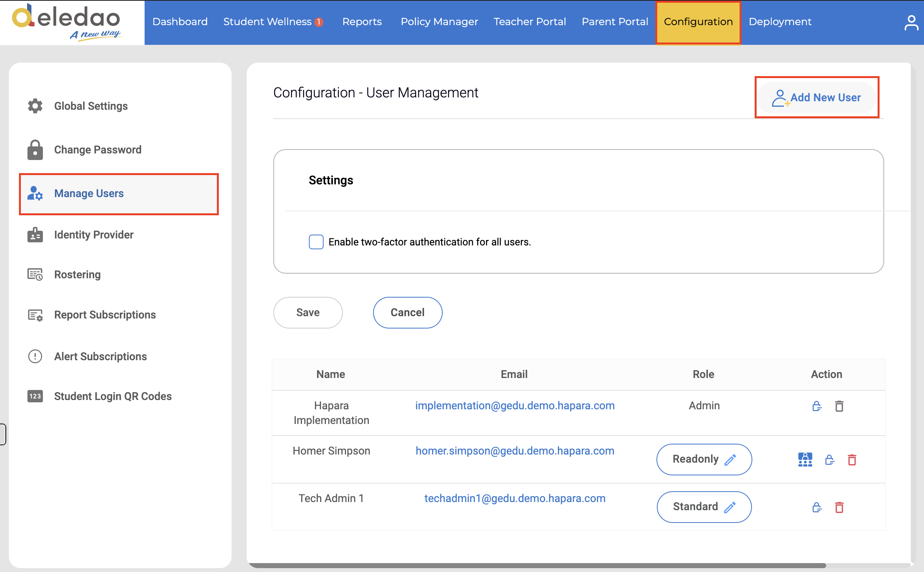Click the Report Subscriptions list-gear icon
This screenshot has width=924, height=572.
tap(35, 315)
